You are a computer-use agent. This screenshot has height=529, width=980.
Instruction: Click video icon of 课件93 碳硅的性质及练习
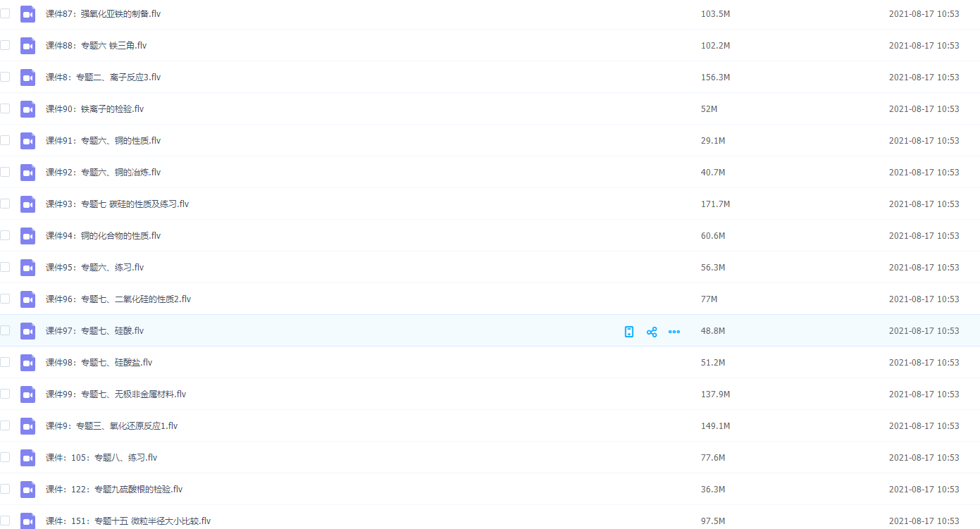[27, 204]
